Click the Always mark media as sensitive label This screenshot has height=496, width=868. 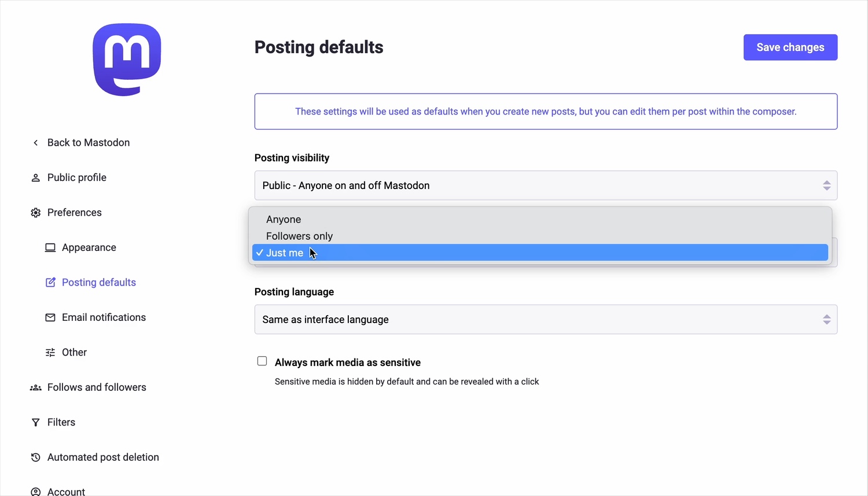click(347, 362)
